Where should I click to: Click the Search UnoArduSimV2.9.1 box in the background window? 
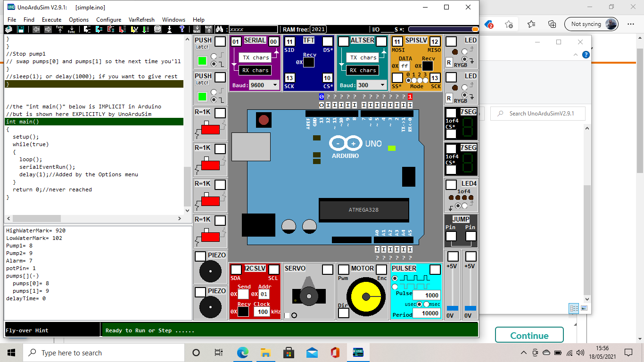pyautogui.click(x=538, y=114)
